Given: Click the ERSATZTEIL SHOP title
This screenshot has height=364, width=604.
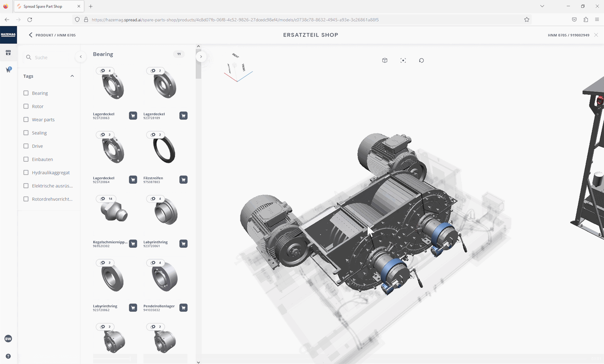Looking at the screenshot, I should (x=310, y=35).
